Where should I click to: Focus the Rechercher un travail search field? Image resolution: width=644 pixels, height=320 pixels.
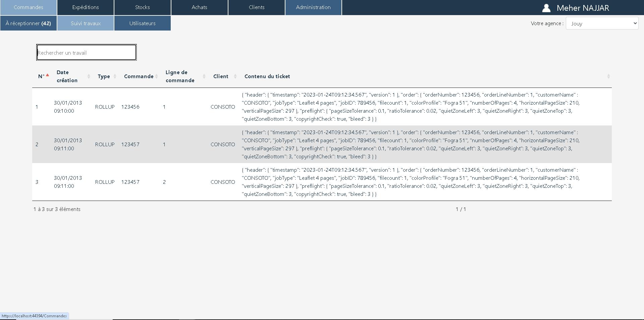(87, 53)
